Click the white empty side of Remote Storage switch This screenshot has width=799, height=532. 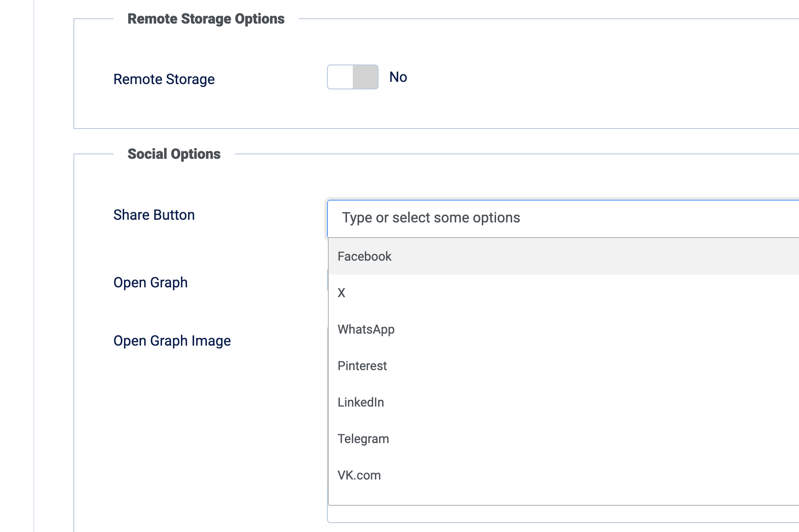[340, 77]
